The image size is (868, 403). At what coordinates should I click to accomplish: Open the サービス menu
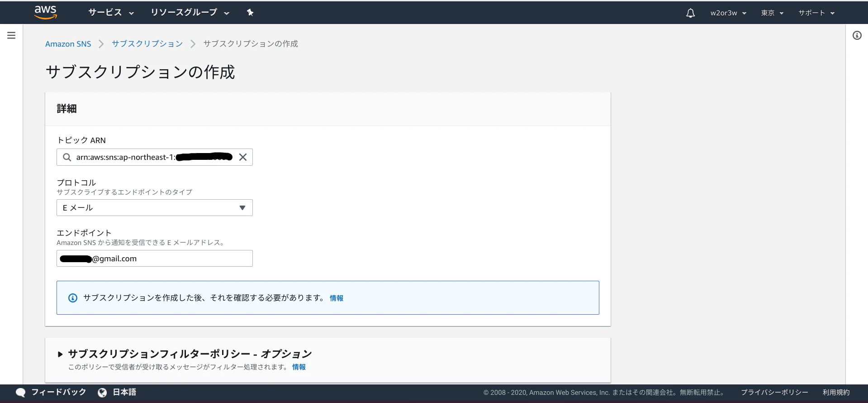tap(111, 13)
